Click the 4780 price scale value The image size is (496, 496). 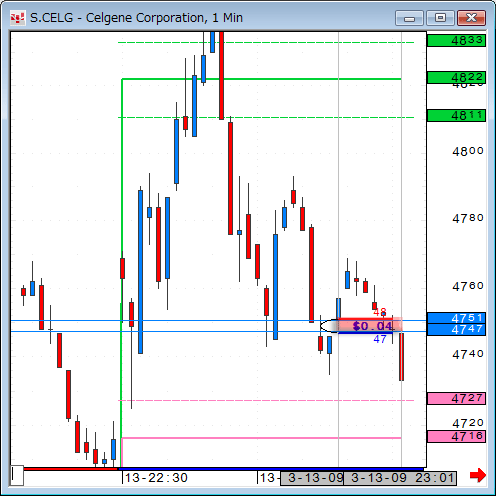(468, 218)
